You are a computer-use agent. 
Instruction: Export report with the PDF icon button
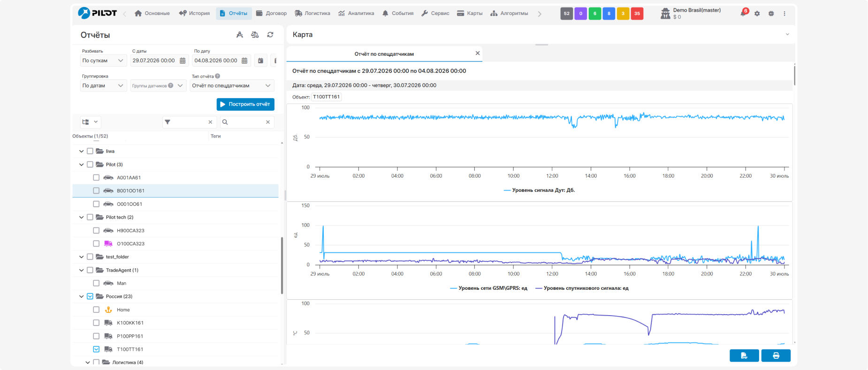(744, 355)
